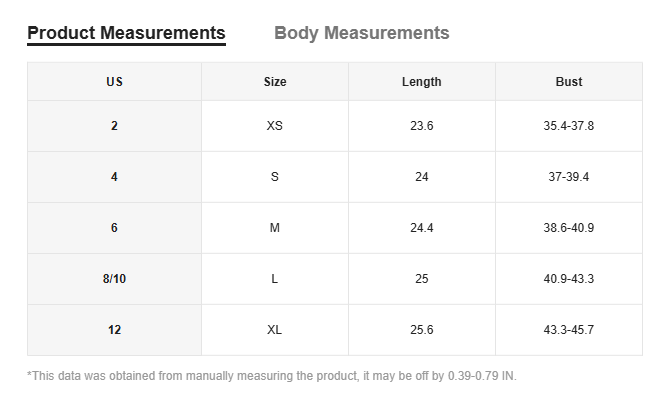
Task: Select the Product Measurements tab
Action: (126, 33)
